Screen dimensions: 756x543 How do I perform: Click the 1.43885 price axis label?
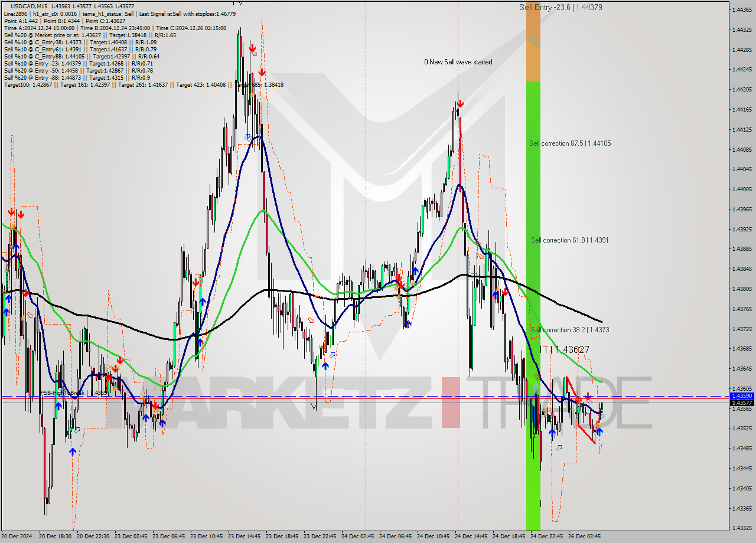click(x=742, y=249)
